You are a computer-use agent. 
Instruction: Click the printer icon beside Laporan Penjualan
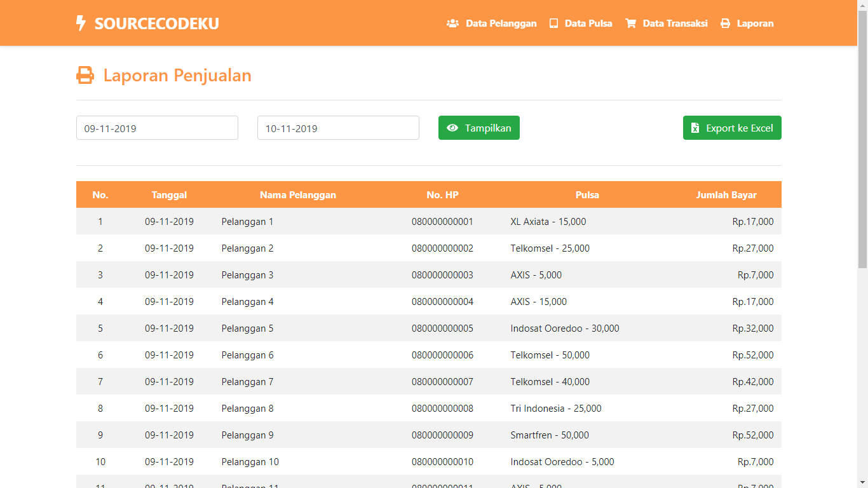85,74
